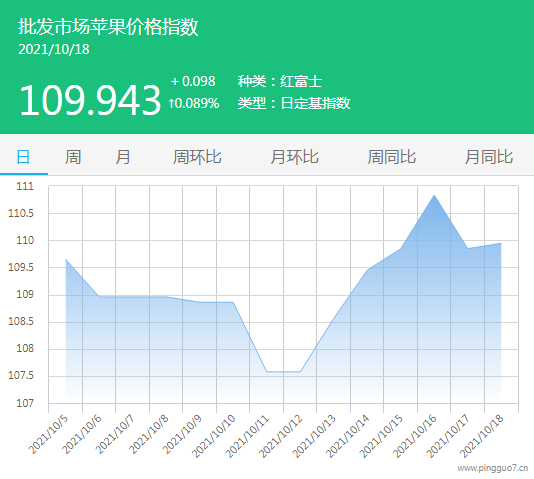534x479 pixels.
Task: Click the chart peak at 2021/10/16
Action: pos(434,195)
